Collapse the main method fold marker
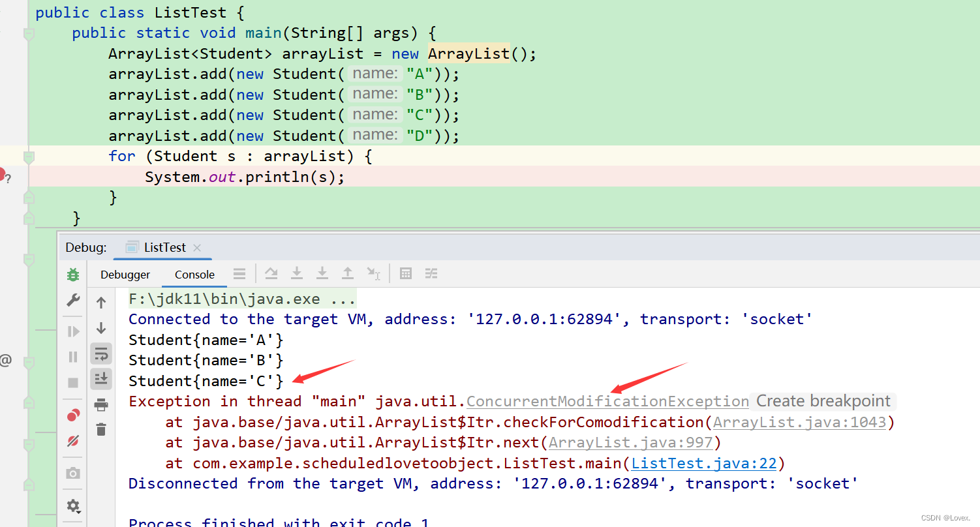Viewport: 980px width, 527px height. (x=28, y=33)
